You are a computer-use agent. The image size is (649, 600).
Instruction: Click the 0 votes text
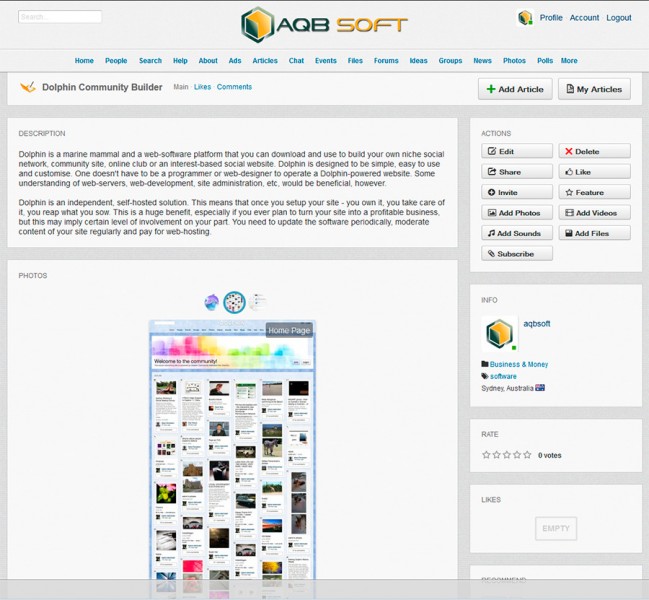pyautogui.click(x=550, y=455)
